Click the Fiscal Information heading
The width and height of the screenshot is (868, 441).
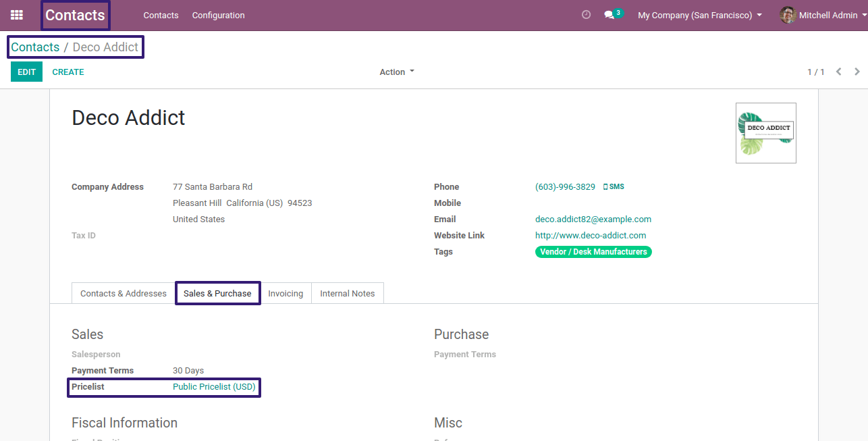click(124, 423)
